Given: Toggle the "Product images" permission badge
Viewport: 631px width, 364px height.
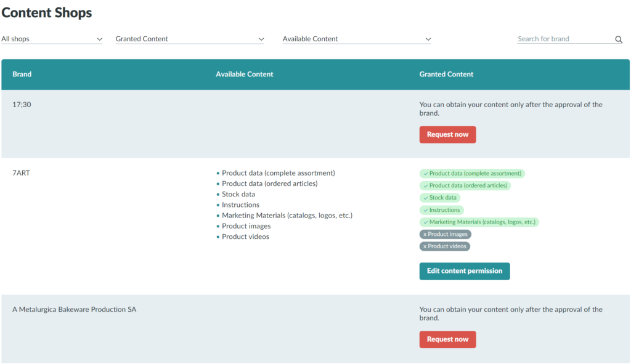Looking at the screenshot, I should [x=445, y=234].
